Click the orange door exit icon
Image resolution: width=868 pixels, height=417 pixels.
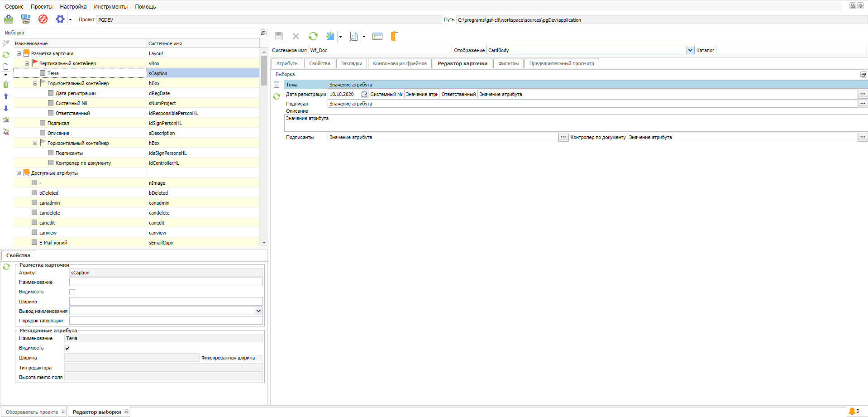tap(394, 36)
